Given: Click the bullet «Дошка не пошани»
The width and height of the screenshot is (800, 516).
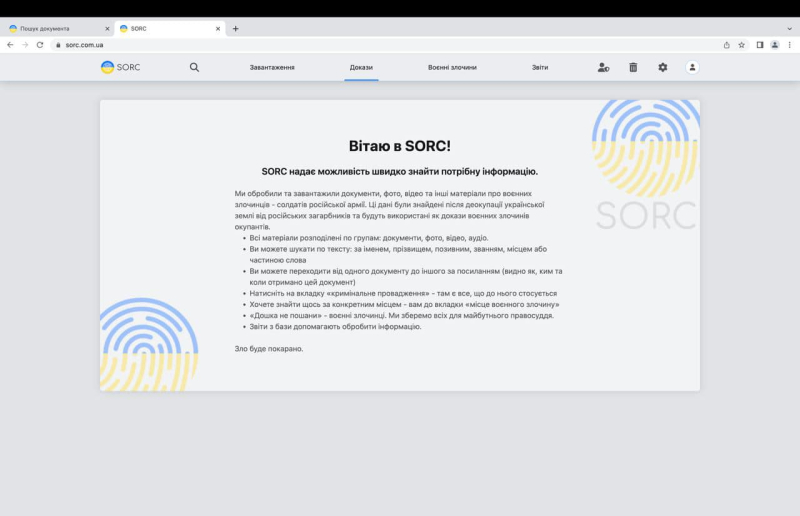Looking at the screenshot, I should point(402,315).
